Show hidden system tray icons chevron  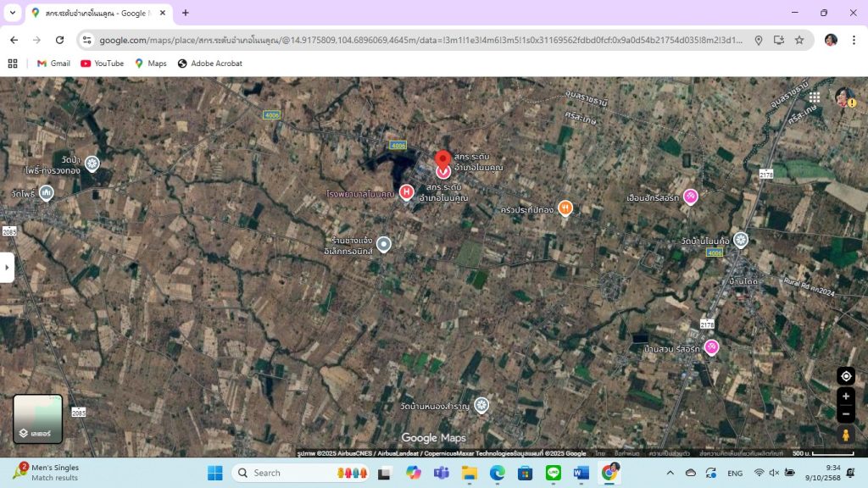tap(670, 473)
